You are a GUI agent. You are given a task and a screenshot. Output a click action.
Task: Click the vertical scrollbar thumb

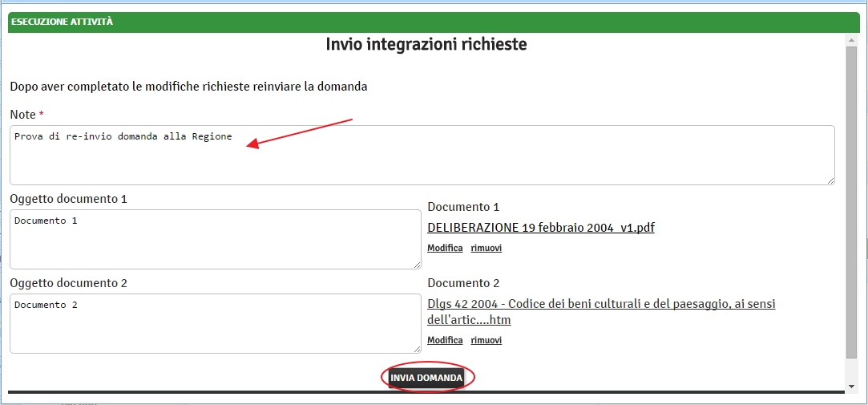[x=851, y=200]
